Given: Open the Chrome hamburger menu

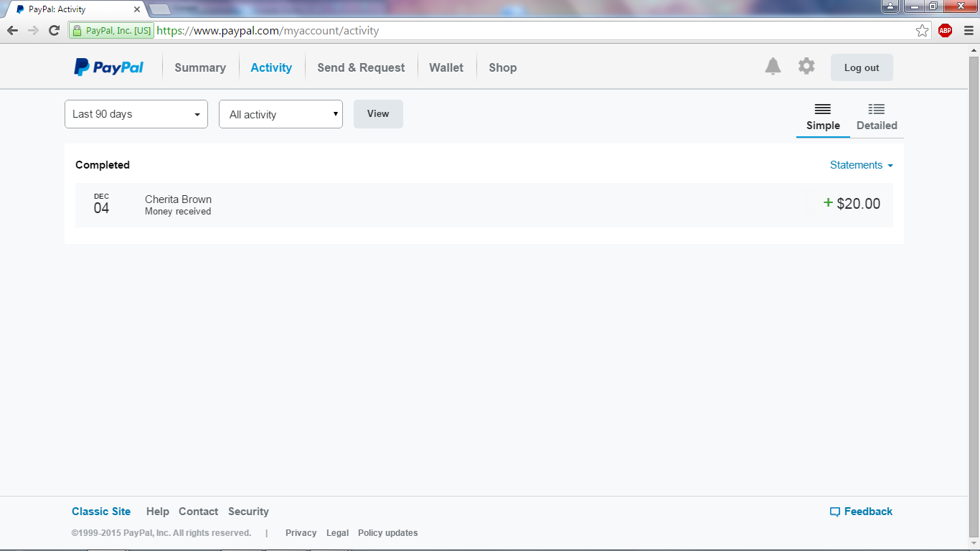Looking at the screenshot, I should (968, 30).
